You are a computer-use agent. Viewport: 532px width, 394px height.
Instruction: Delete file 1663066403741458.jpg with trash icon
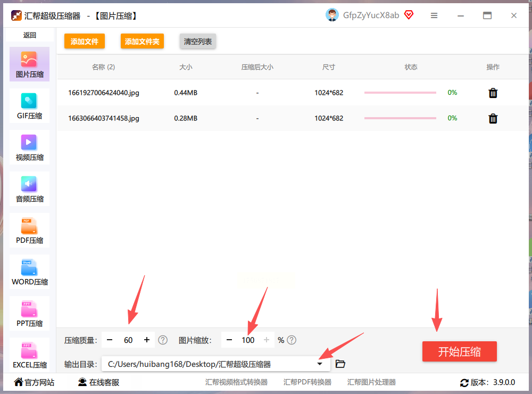click(493, 118)
